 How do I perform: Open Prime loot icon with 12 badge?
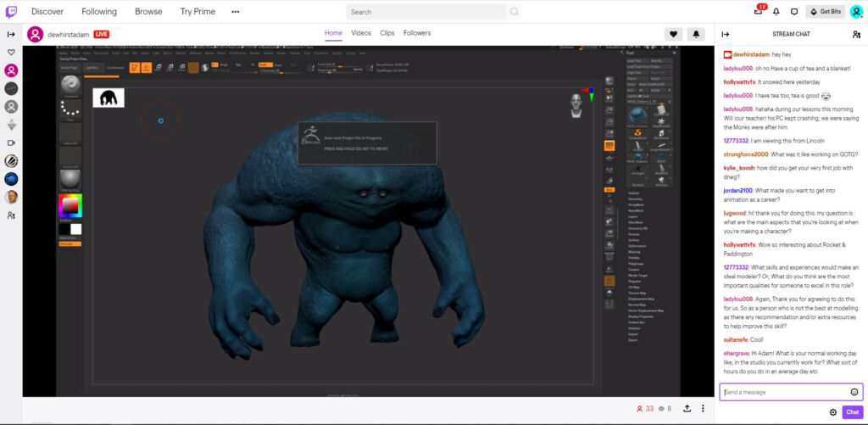point(759,11)
